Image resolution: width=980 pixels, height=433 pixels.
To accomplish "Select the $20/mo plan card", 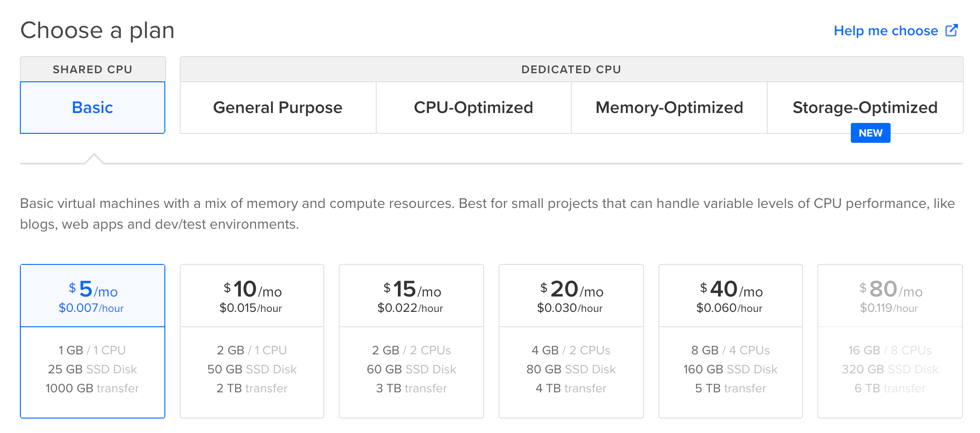I will pyautogui.click(x=571, y=341).
